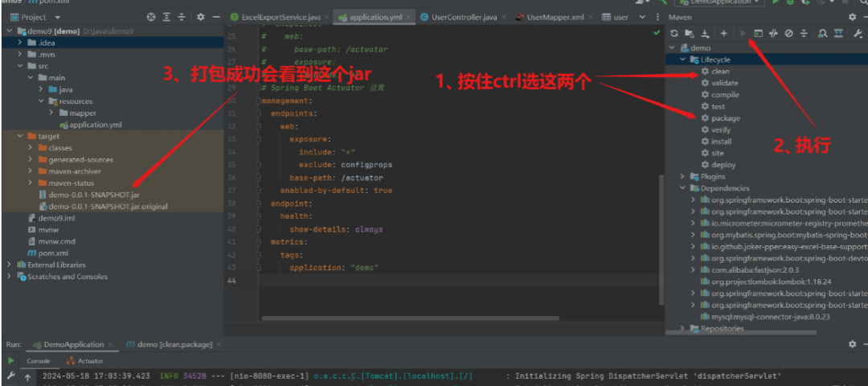
Task: Open Maven settings wrench menu
Action: pos(858,34)
